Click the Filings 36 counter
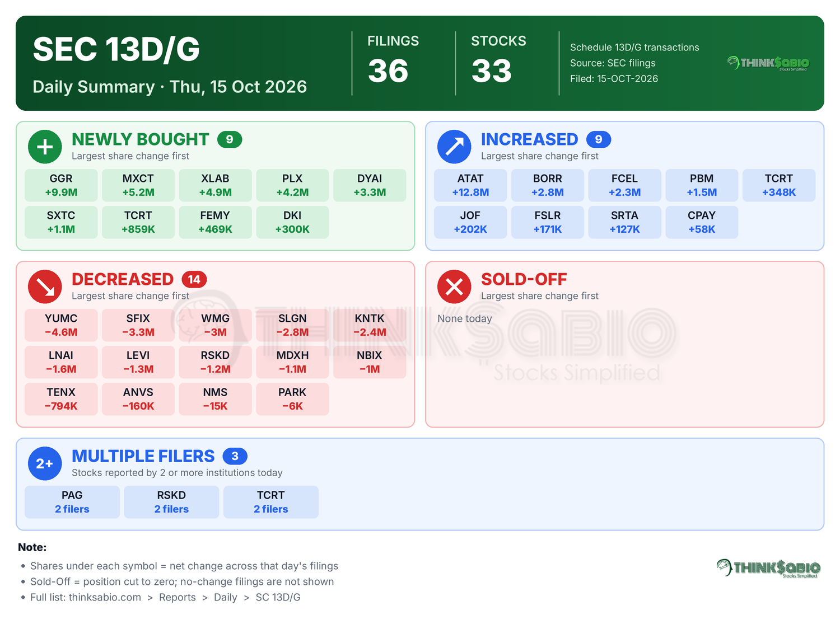The image size is (840, 629). click(x=393, y=60)
